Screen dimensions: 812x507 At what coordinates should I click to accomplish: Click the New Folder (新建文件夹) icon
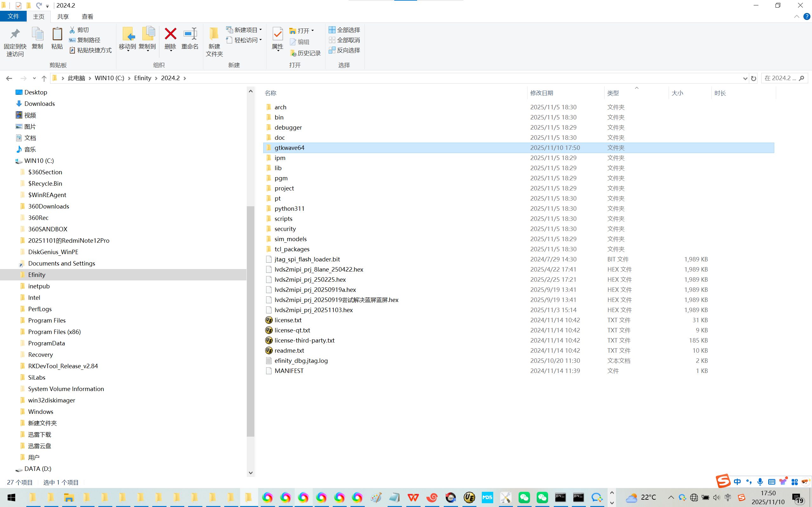click(214, 34)
